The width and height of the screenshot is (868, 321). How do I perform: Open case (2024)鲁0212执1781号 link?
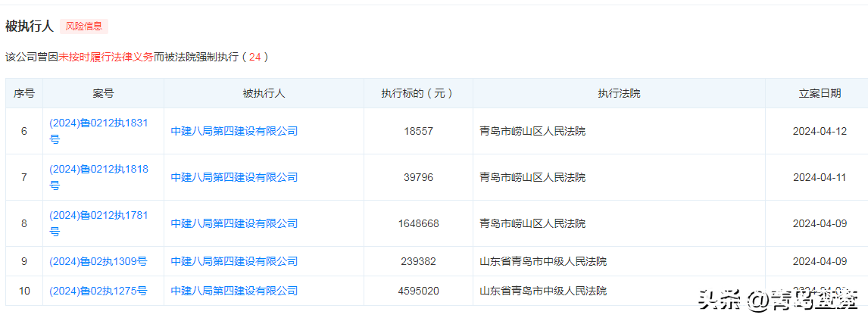pyautogui.click(x=99, y=223)
